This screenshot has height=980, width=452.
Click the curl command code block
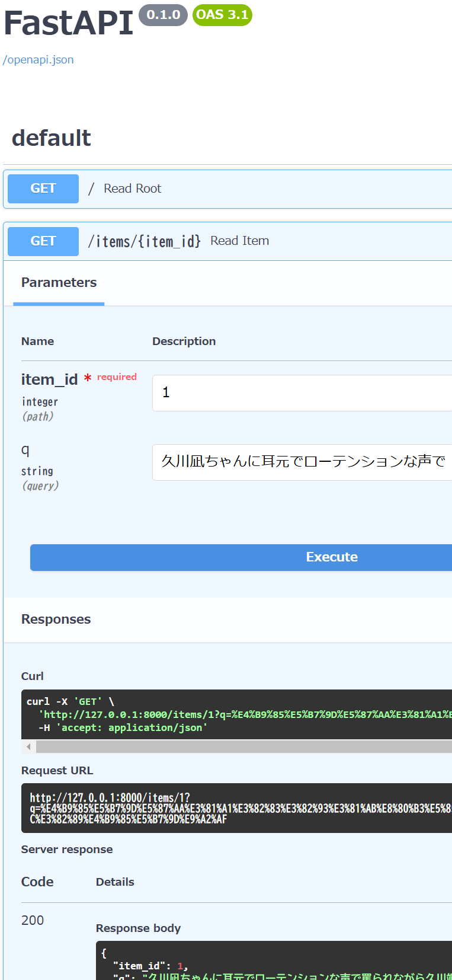click(237, 714)
